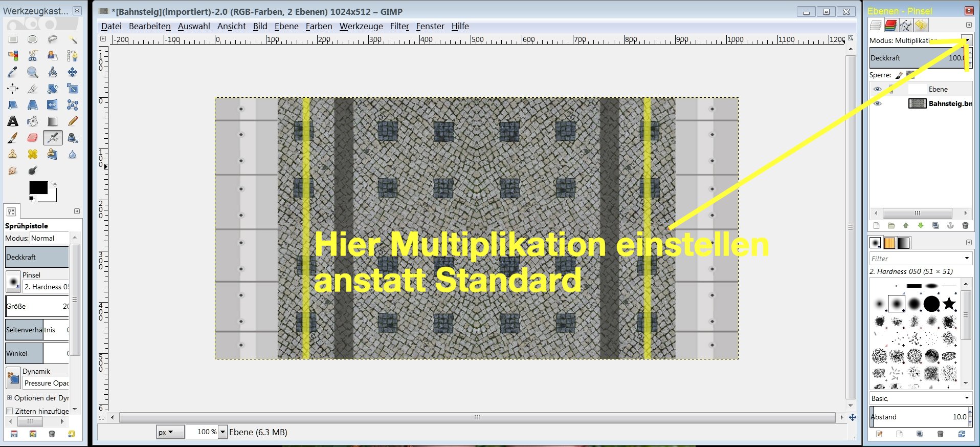The width and height of the screenshot is (980, 447).
Task: Open the zoom percentage dropdown
Action: [x=222, y=432]
